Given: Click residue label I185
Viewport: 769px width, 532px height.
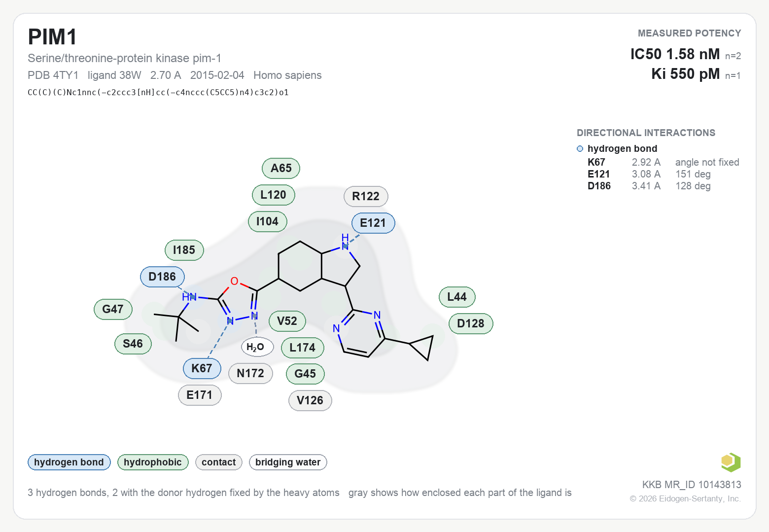Looking at the screenshot, I should (184, 250).
